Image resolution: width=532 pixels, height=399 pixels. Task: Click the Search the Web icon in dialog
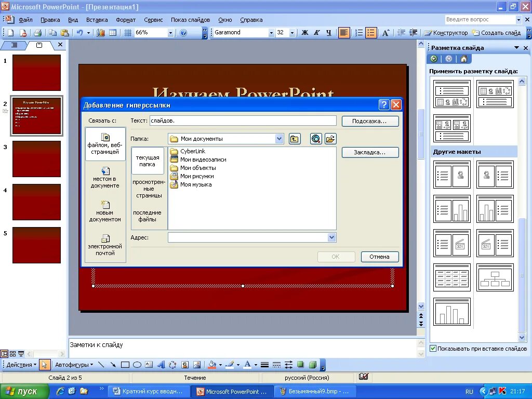click(316, 139)
